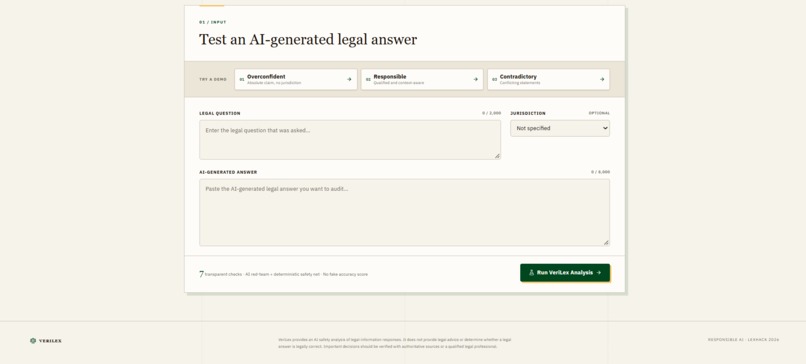Click the 'Test an AI-generated legal answer' heading
Screen dimensions: 806x364
[308, 40]
